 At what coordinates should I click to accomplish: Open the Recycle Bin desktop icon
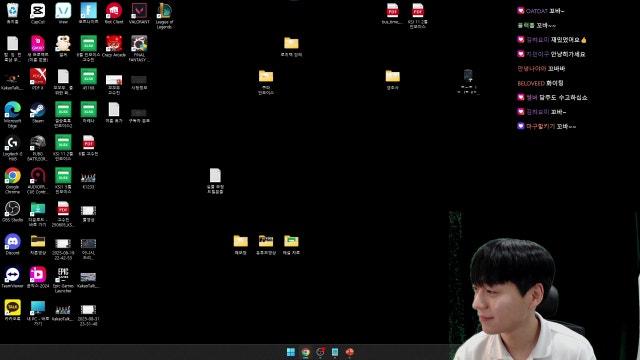point(13,13)
